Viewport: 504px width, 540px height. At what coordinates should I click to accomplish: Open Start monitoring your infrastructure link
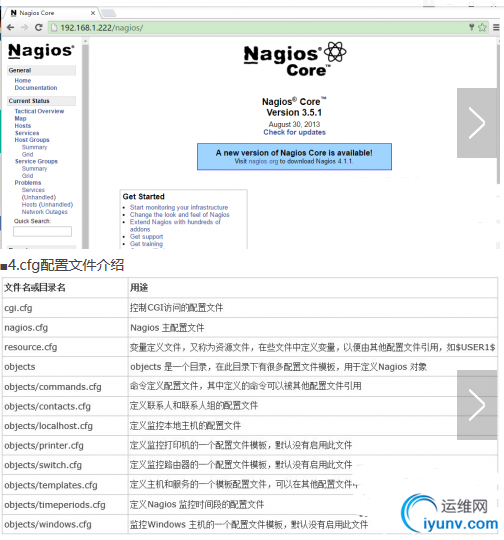179,207
